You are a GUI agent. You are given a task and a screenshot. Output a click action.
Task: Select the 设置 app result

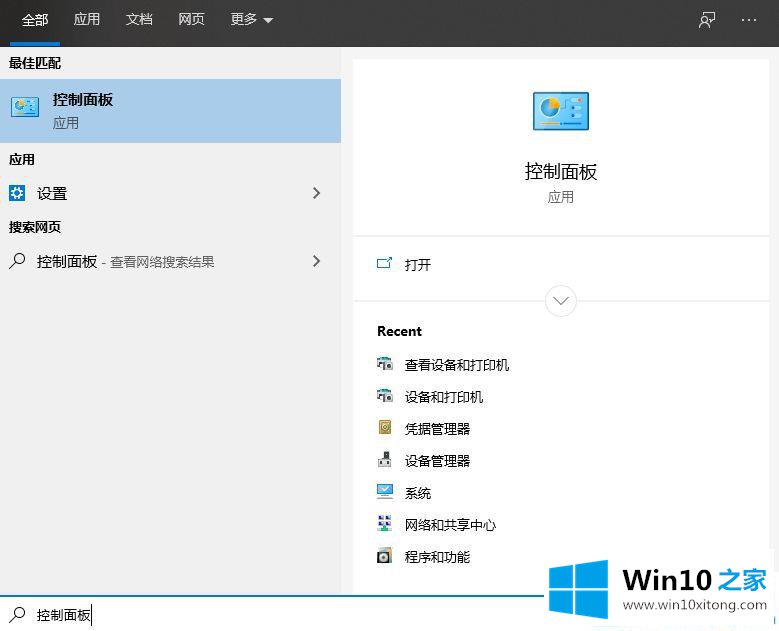pyautogui.click(x=170, y=193)
